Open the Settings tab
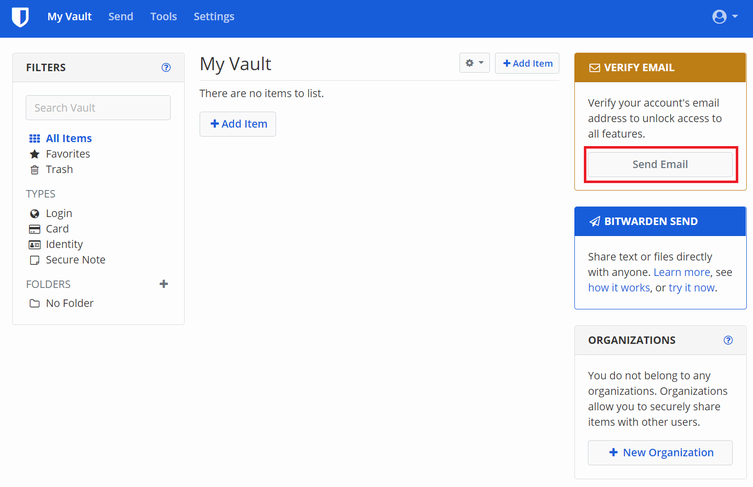 [214, 16]
